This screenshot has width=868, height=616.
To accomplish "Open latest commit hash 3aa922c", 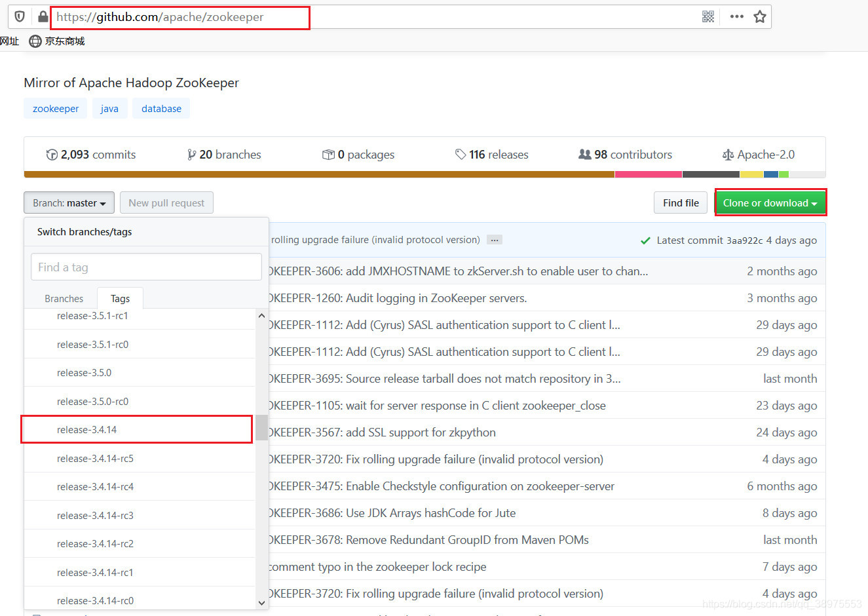I will (x=745, y=241).
